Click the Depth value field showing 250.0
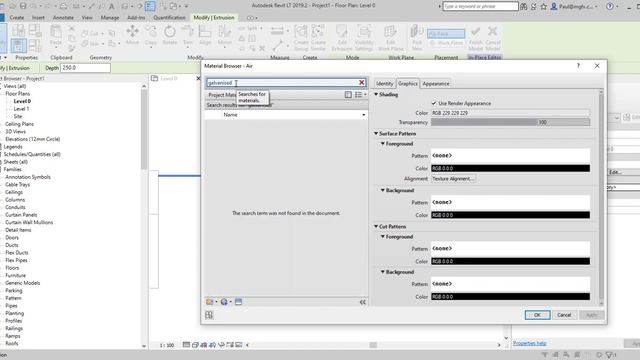This screenshot has height=360, width=640. click(85, 68)
